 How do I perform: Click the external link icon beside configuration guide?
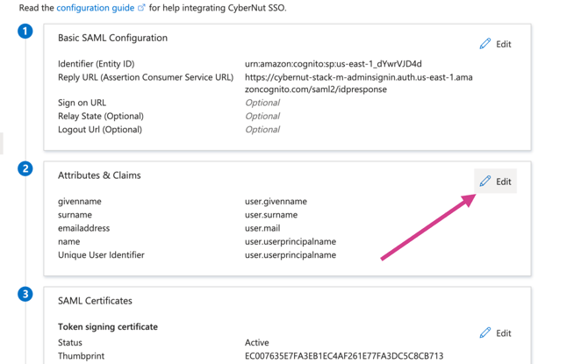coord(141,8)
